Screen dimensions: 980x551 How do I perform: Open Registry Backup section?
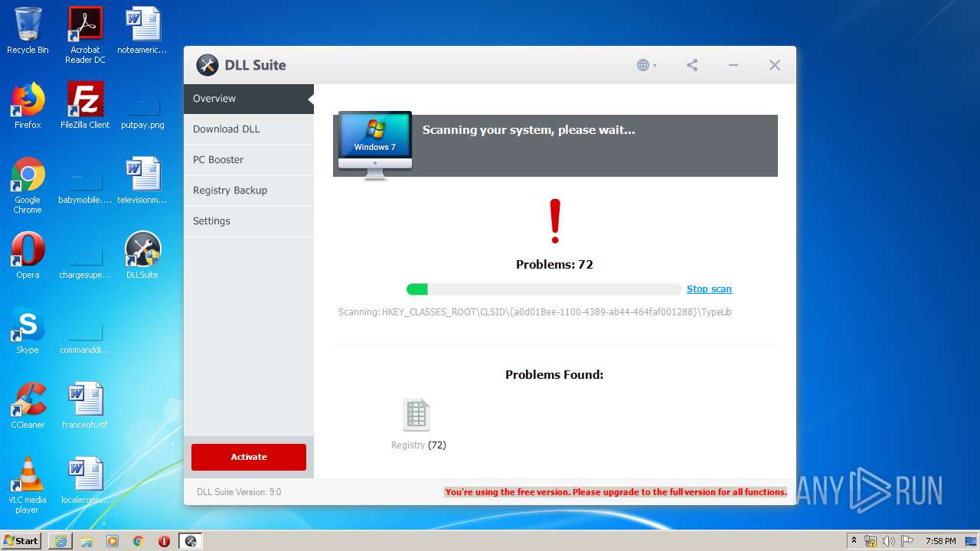(x=249, y=191)
